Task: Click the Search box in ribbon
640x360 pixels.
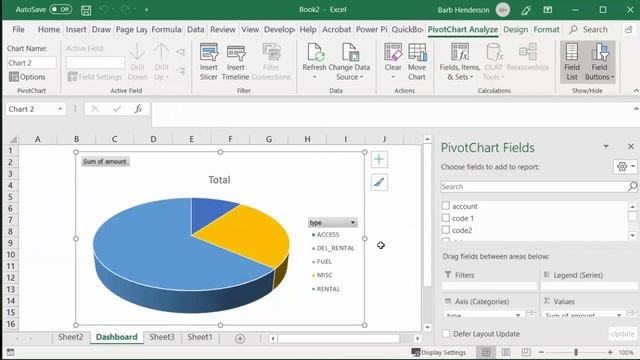Action: click(x=589, y=29)
